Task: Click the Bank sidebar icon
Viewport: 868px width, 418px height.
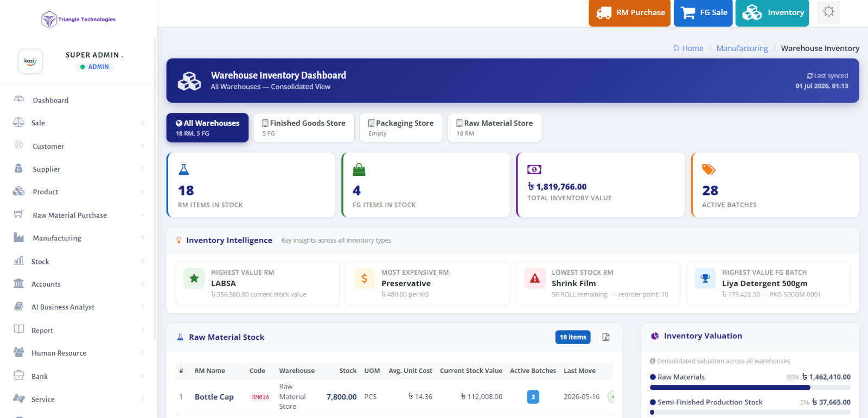Action: click(x=19, y=376)
